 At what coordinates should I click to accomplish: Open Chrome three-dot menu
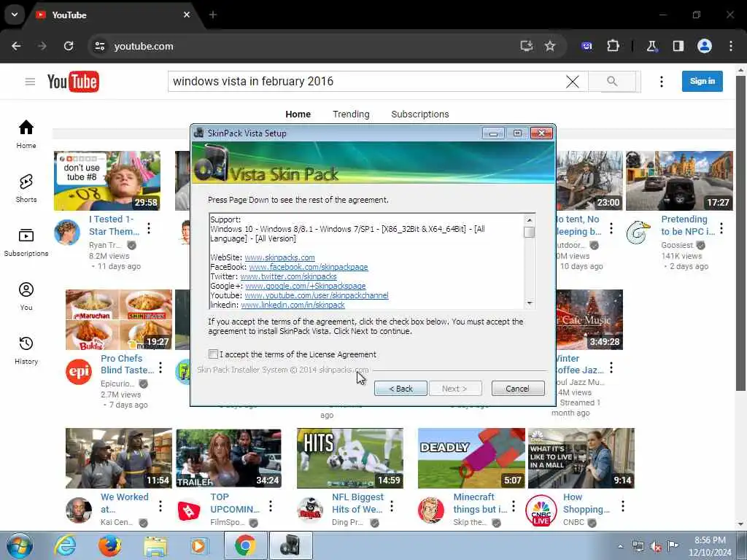[731, 46]
